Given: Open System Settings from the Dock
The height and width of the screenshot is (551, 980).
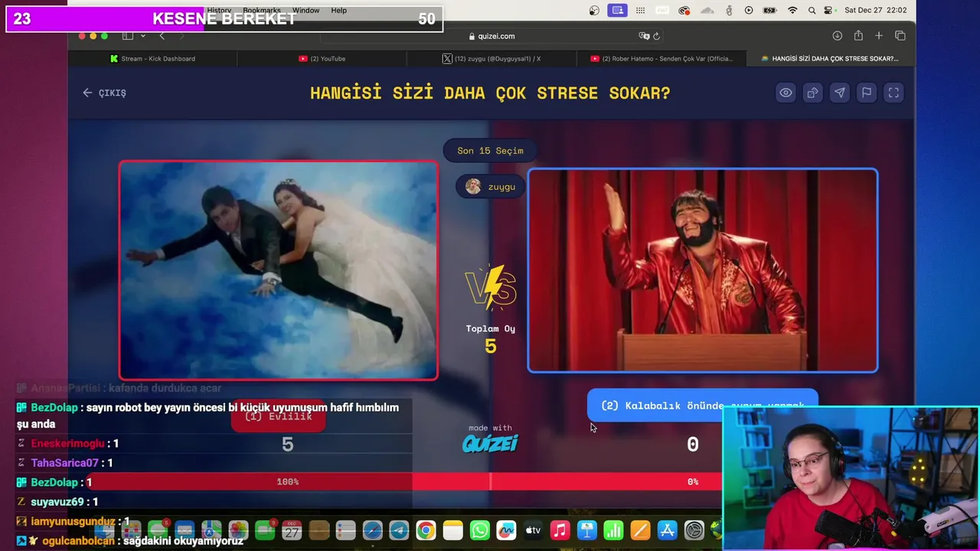Looking at the screenshot, I should (694, 530).
